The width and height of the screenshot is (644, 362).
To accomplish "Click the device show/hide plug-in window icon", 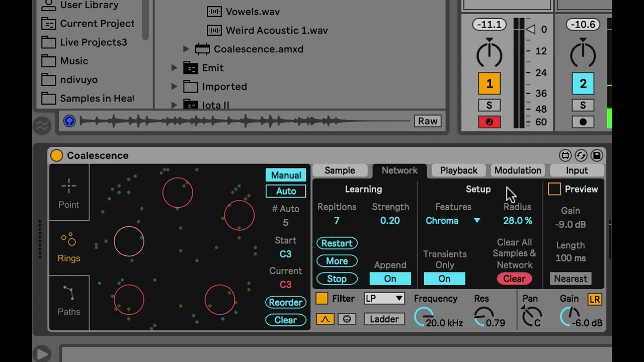I will 565,155.
